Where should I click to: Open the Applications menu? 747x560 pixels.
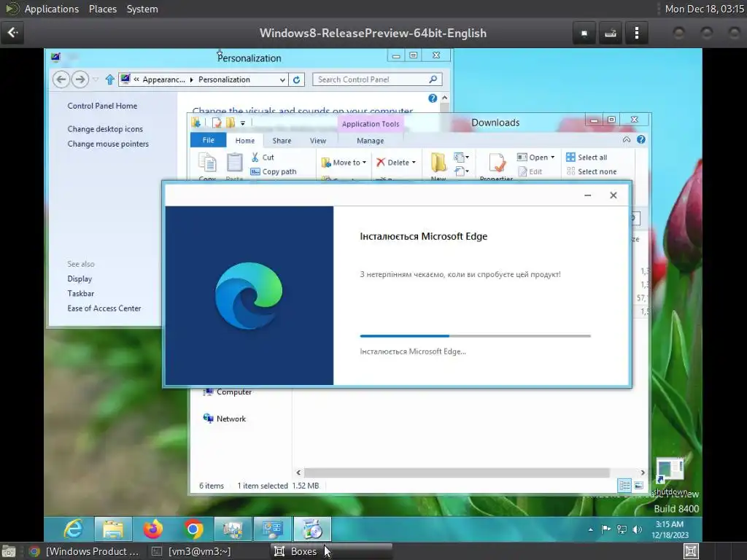coord(52,9)
